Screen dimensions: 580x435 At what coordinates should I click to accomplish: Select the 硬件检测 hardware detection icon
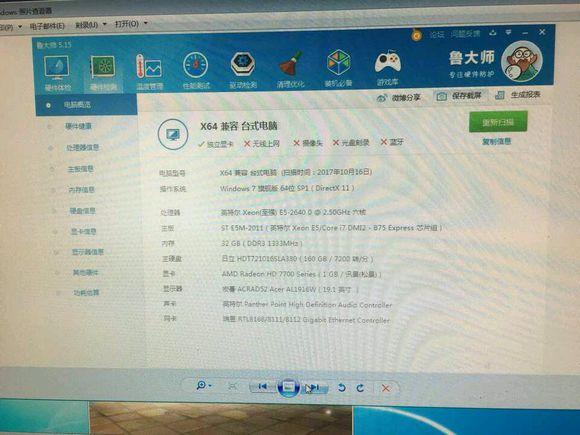click(x=103, y=73)
